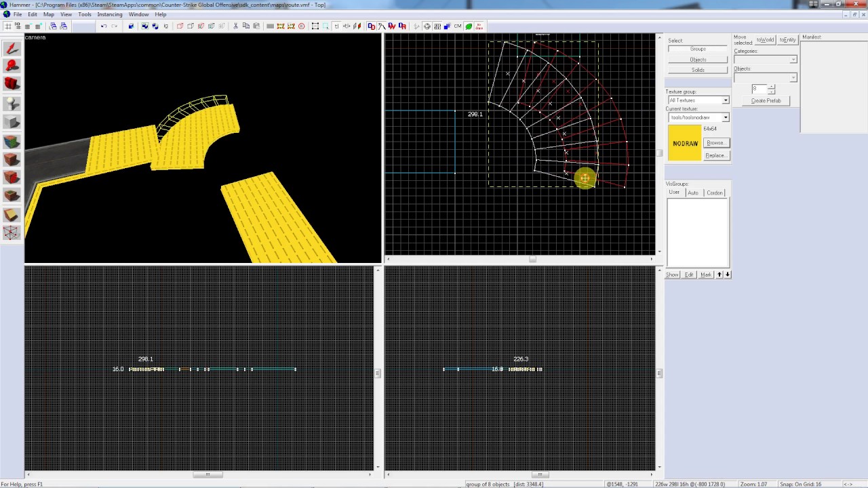The height and width of the screenshot is (488, 868).
Task: Toggle the Objects selection mode
Action: click(698, 60)
